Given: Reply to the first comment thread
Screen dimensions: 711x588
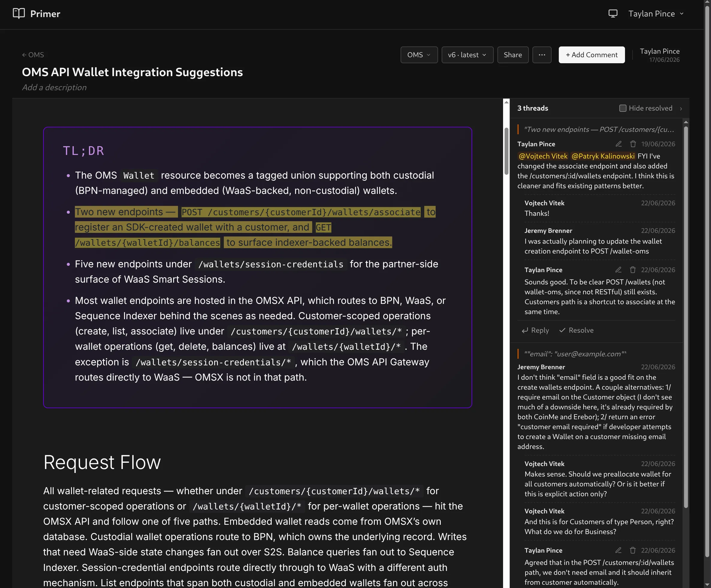Looking at the screenshot, I should (x=535, y=330).
